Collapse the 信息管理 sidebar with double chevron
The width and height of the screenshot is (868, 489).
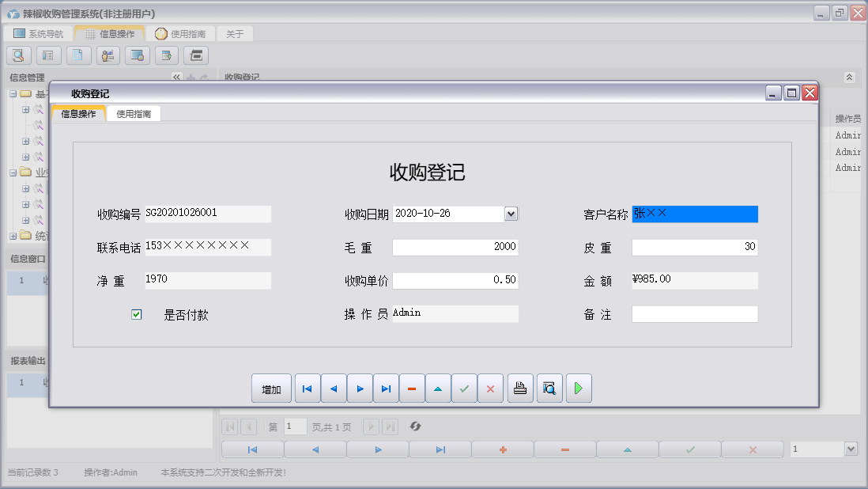pos(175,77)
